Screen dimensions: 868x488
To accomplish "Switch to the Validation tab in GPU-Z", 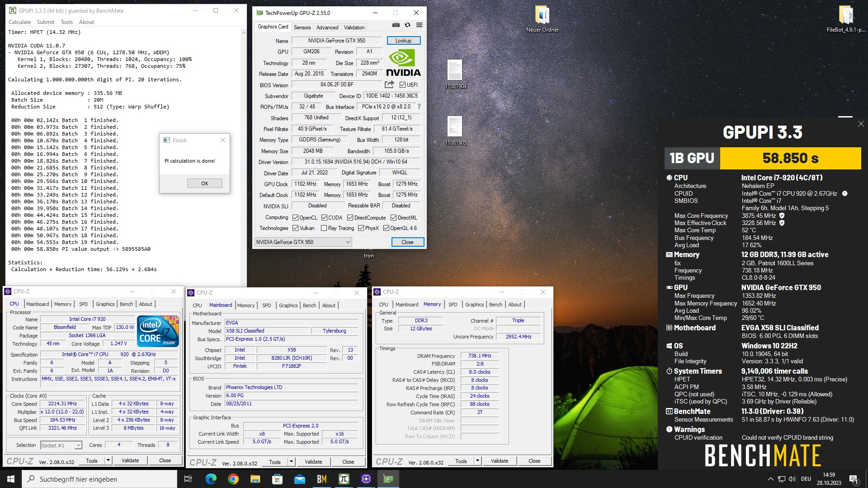I will [354, 28].
